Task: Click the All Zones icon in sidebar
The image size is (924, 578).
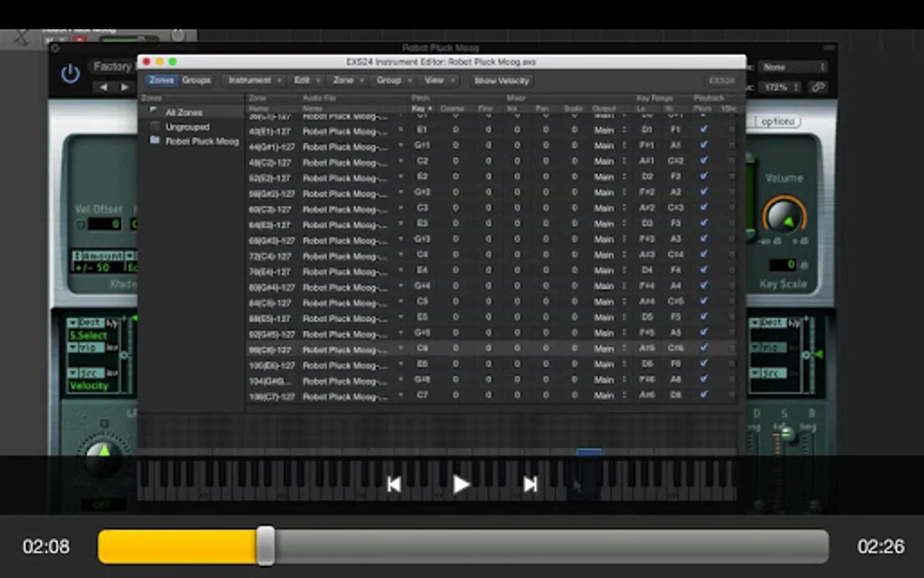Action: pos(154,111)
